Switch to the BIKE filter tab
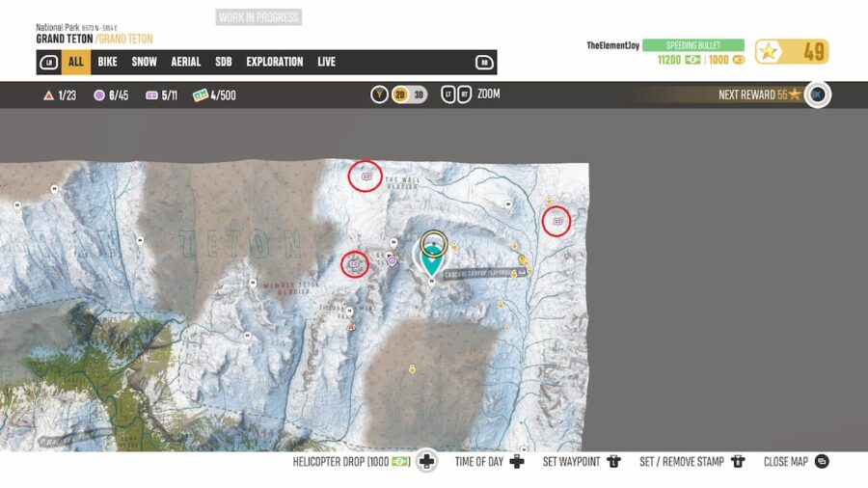868x488 pixels. pyautogui.click(x=107, y=62)
